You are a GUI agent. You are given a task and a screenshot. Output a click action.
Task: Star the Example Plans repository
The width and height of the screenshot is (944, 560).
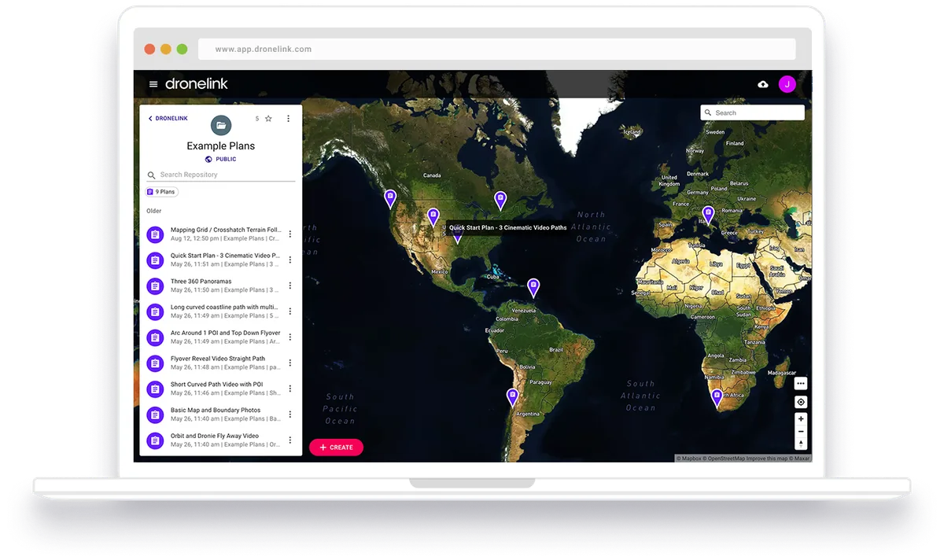pos(268,119)
